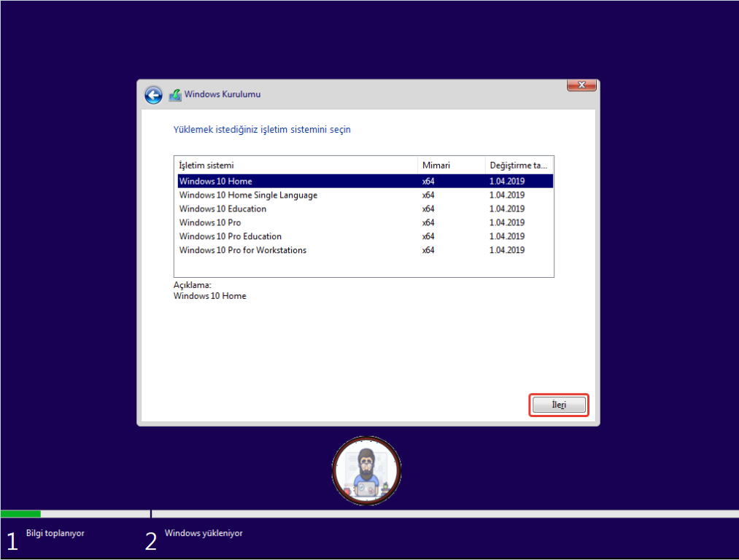Viewport: 739px width, 560px height.
Task: Select Windows 10 Home row
Action: 365,182
